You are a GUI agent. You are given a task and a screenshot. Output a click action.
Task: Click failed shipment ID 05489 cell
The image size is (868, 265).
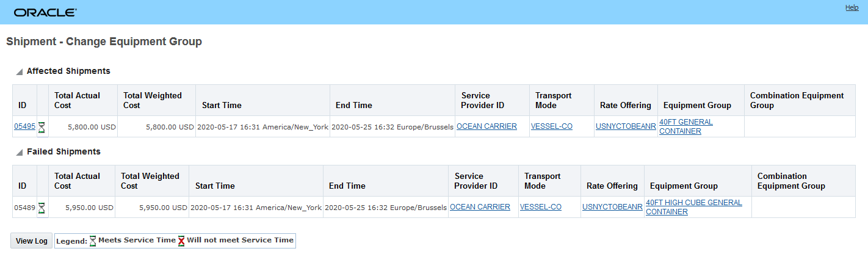click(23, 208)
